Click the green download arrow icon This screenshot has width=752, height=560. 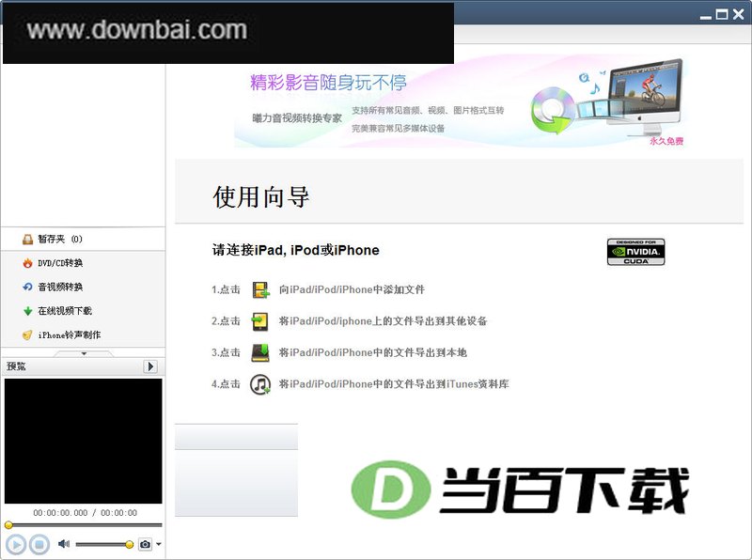coord(28,311)
